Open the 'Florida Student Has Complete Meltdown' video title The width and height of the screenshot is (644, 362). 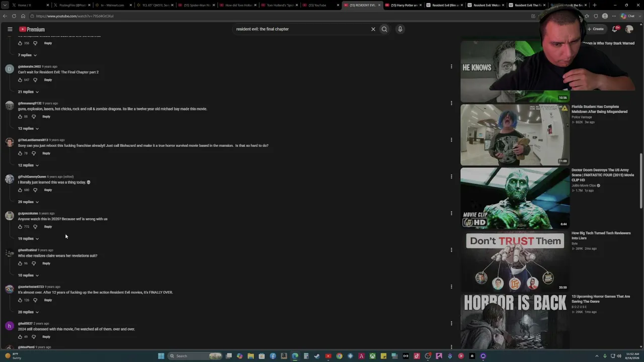599,109
